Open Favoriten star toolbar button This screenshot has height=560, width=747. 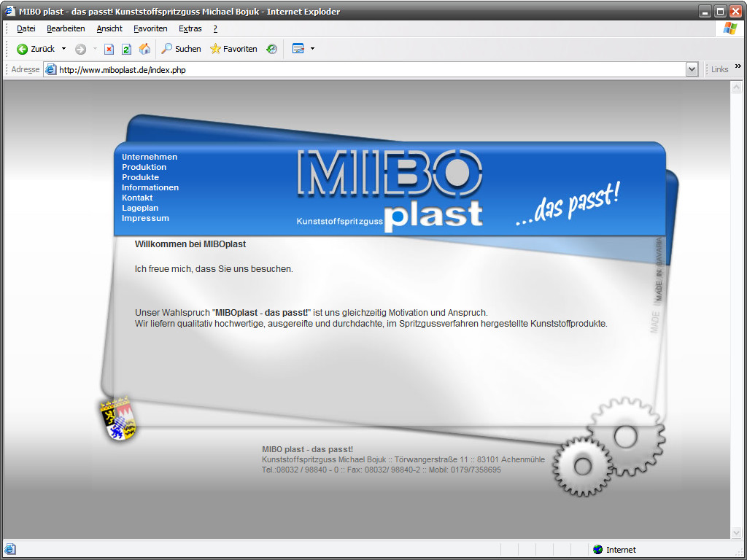tap(233, 49)
